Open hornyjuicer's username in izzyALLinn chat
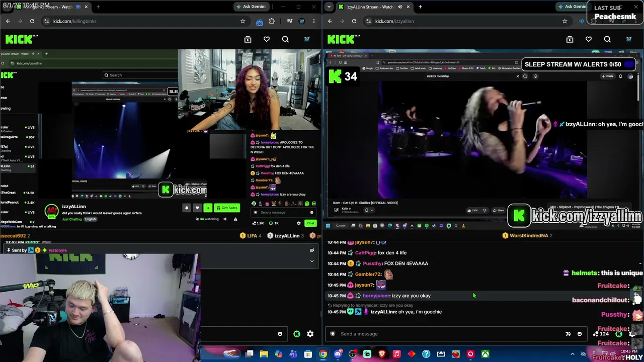The height and width of the screenshot is (362, 644). click(376, 296)
